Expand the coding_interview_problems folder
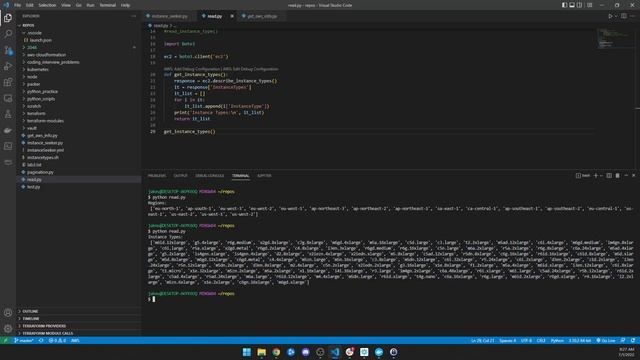Image resolution: width=640 pixels, height=360 pixels. coord(78,62)
